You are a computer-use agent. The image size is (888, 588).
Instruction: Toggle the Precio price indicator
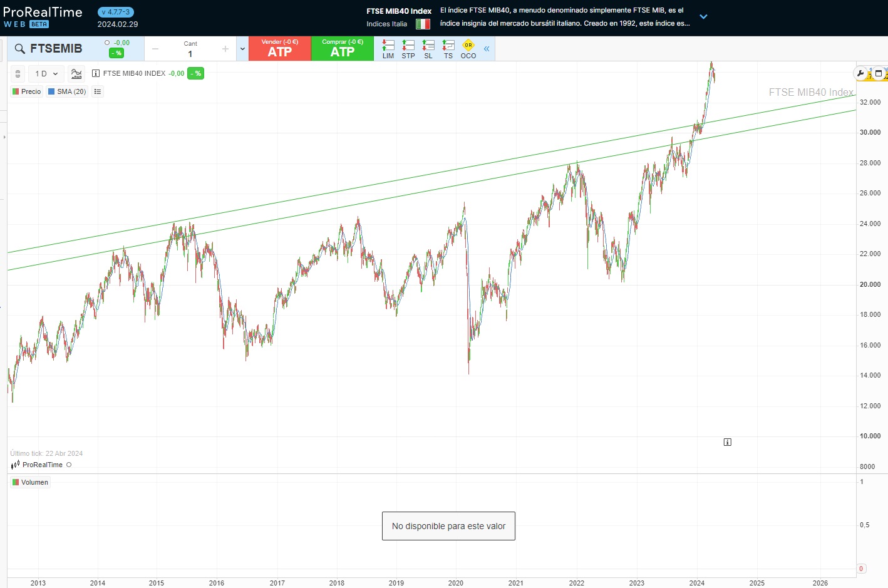(26, 91)
